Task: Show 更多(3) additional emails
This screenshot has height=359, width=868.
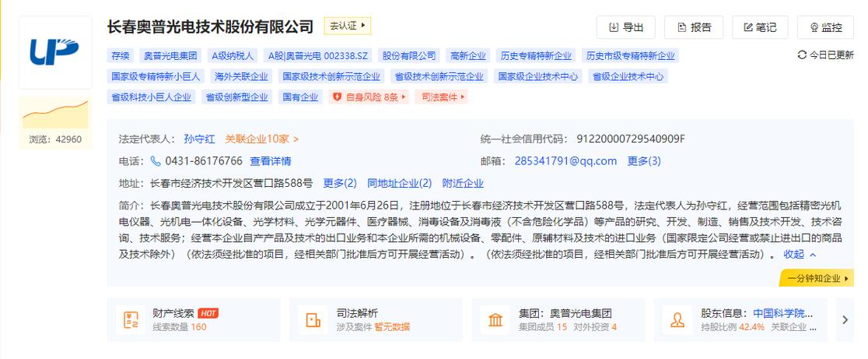Action: tap(644, 161)
